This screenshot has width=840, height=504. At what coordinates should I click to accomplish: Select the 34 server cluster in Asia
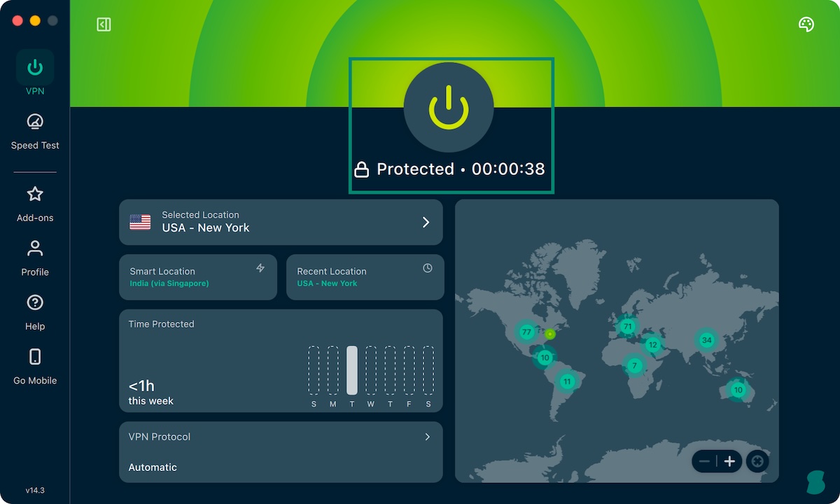[706, 340]
